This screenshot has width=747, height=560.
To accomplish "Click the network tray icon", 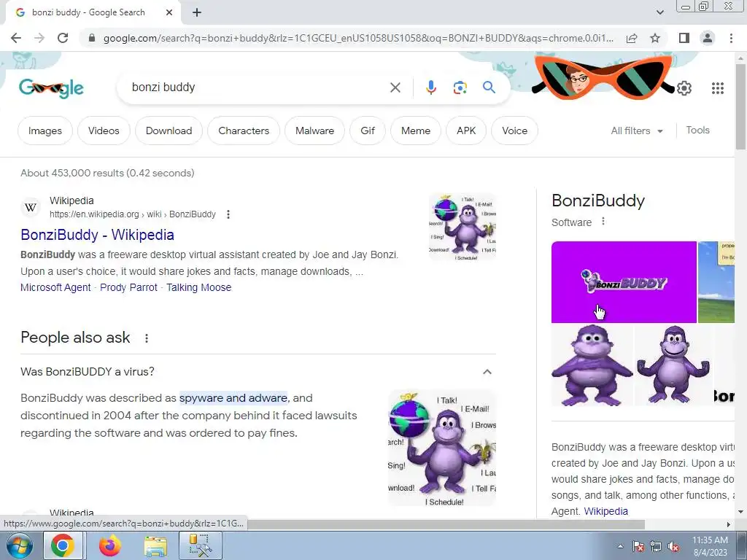I will click(x=656, y=546).
